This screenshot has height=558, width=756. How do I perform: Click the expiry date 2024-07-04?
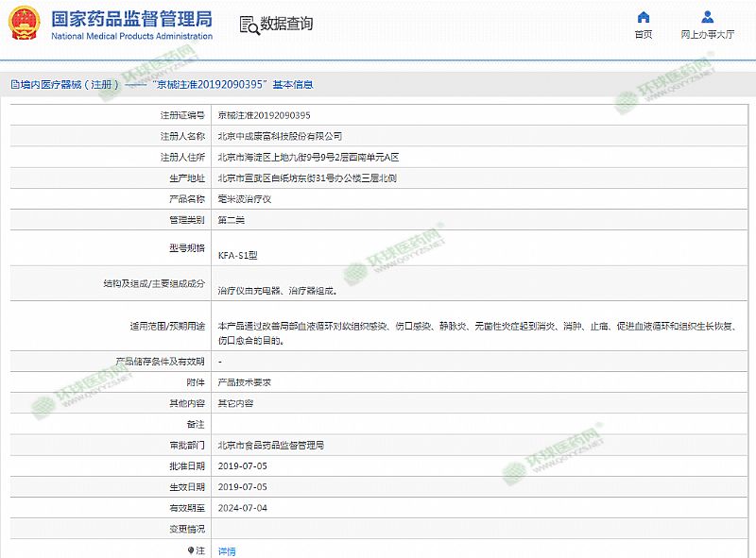pos(243,507)
